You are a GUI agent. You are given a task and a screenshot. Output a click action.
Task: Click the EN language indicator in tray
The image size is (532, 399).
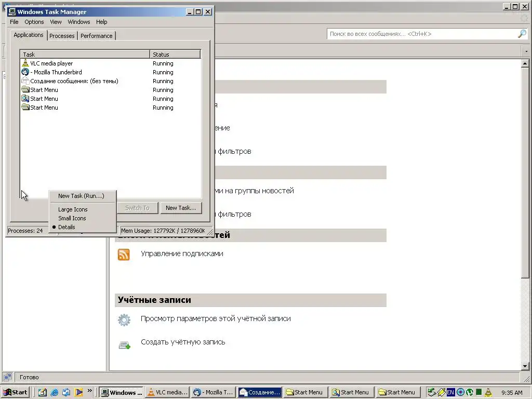pyautogui.click(x=450, y=393)
